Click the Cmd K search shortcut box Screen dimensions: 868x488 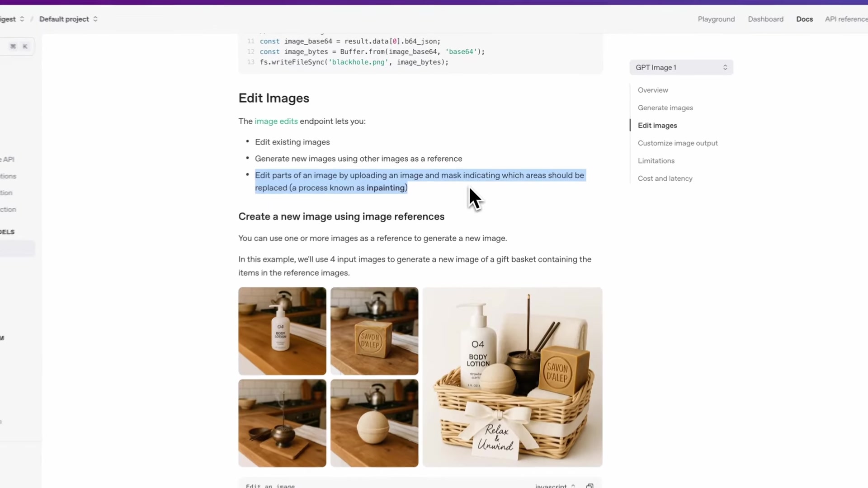click(19, 46)
